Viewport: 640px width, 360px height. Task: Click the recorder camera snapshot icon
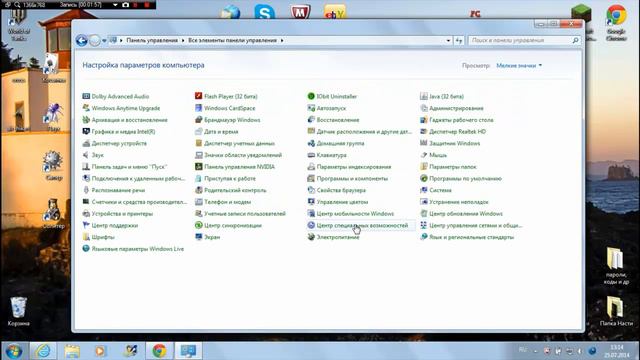126,5
